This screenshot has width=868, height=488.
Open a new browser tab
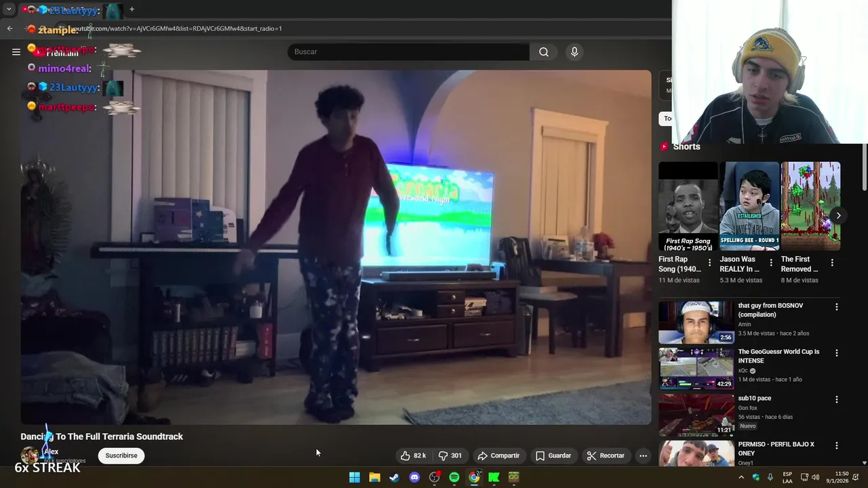click(132, 9)
